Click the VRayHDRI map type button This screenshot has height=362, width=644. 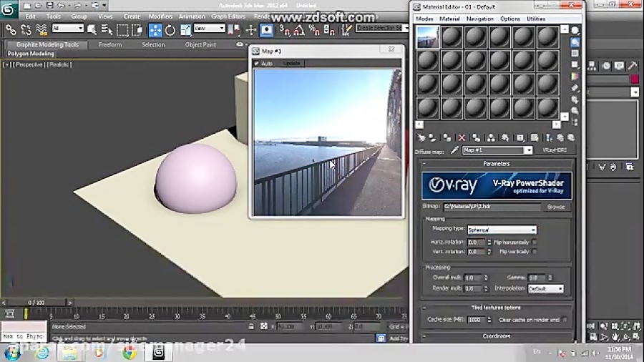(555, 150)
